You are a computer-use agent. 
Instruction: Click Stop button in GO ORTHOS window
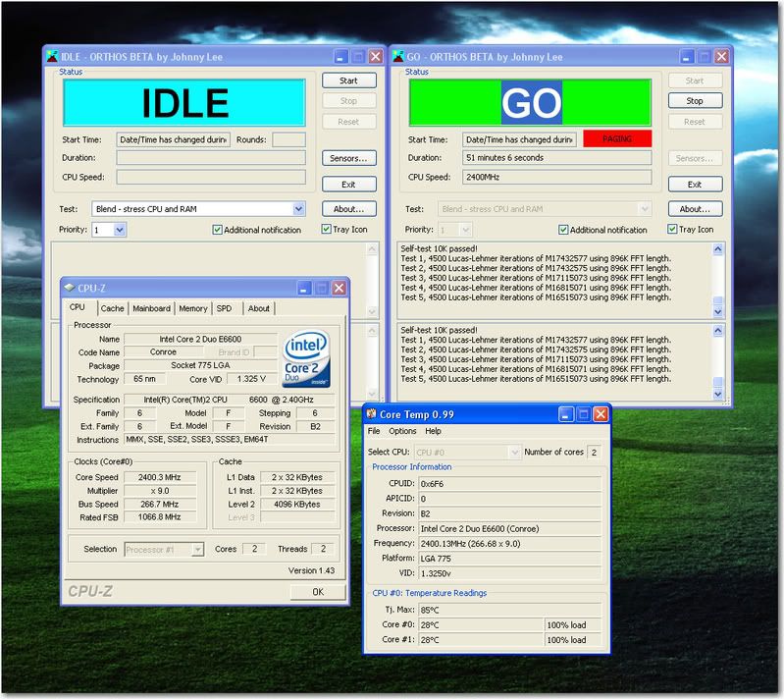point(695,100)
